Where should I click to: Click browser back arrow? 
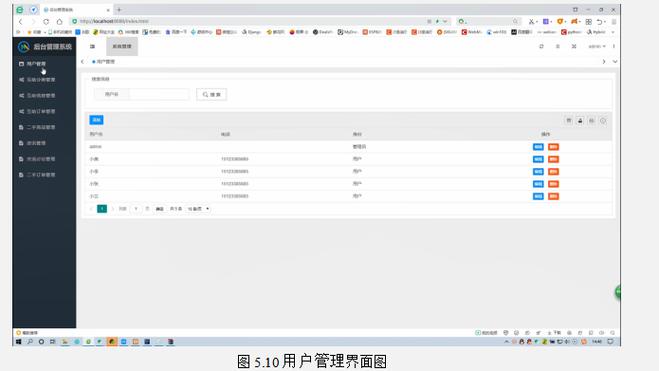(x=20, y=21)
